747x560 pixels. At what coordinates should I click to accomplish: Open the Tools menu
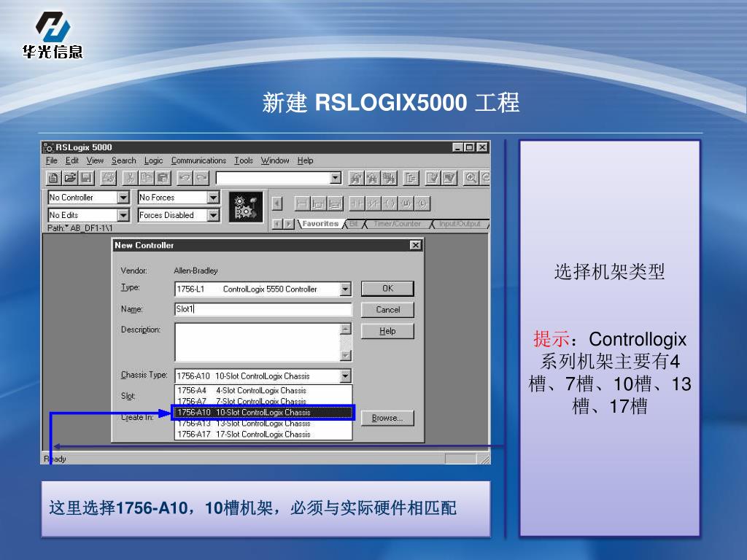[244, 160]
